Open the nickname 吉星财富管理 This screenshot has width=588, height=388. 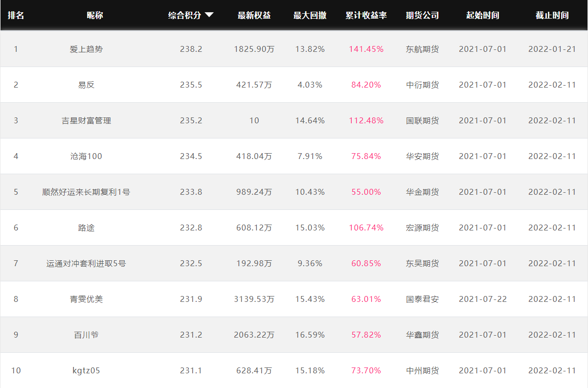pyautogui.click(x=86, y=120)
